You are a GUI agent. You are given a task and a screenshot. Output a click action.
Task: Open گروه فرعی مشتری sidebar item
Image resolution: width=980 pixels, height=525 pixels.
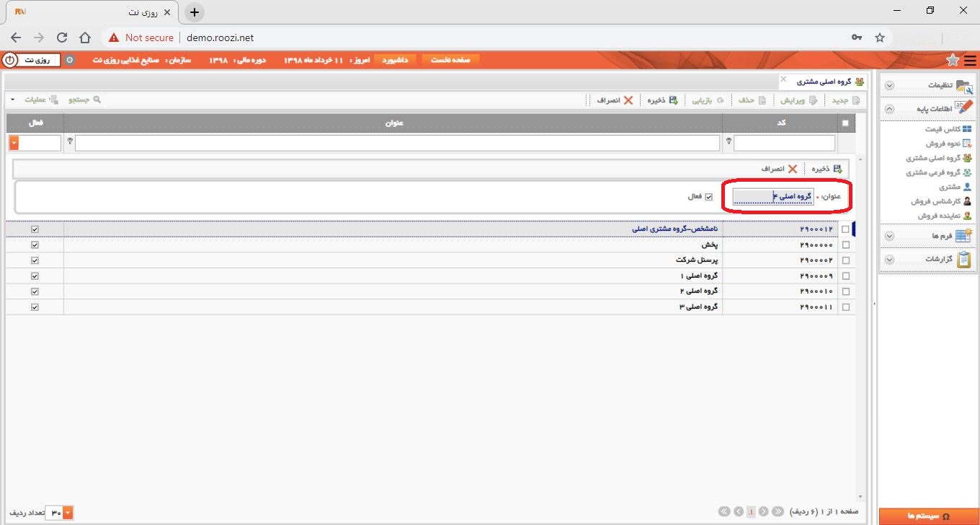point(939,172)
